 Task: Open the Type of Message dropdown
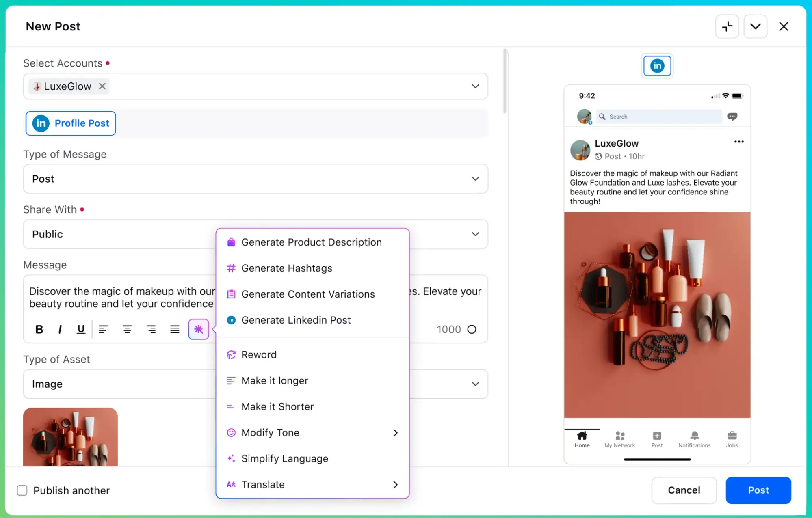pyautogui.click(x=474, y=179)
